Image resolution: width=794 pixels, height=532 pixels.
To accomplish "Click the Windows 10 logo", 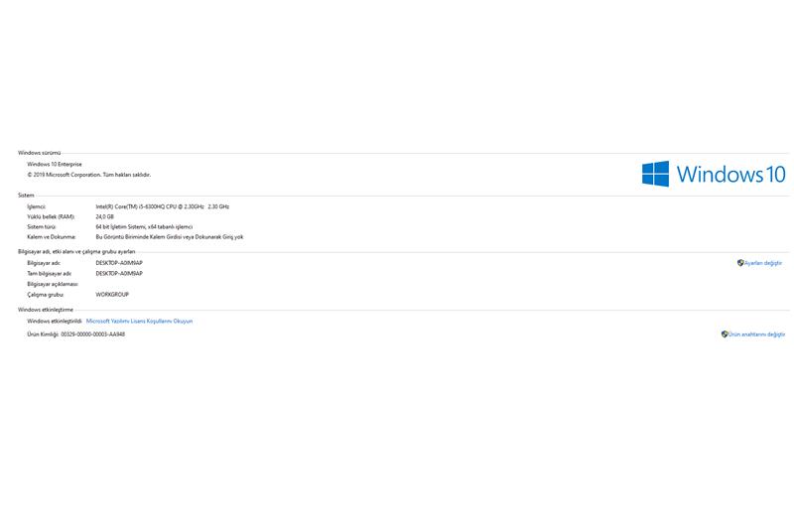I will click(x=714, y=174).
